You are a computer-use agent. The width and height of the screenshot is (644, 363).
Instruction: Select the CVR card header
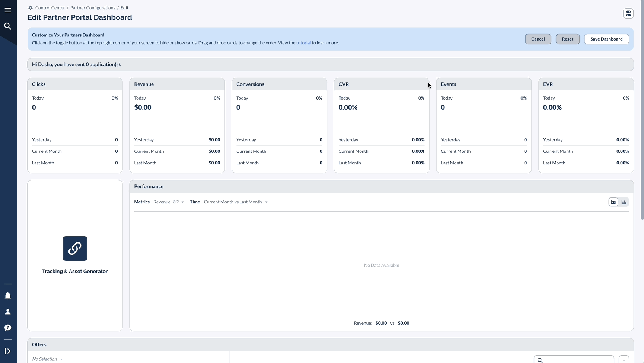pos(382,84)
